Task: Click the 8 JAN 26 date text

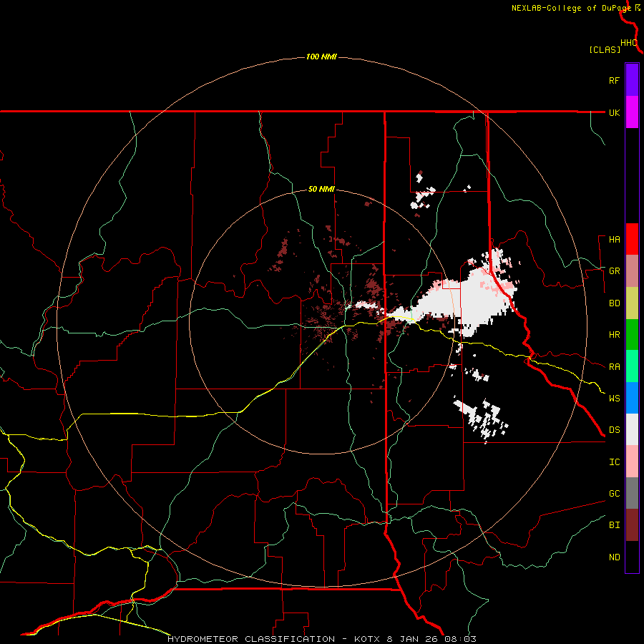Action: pos(412,639)
